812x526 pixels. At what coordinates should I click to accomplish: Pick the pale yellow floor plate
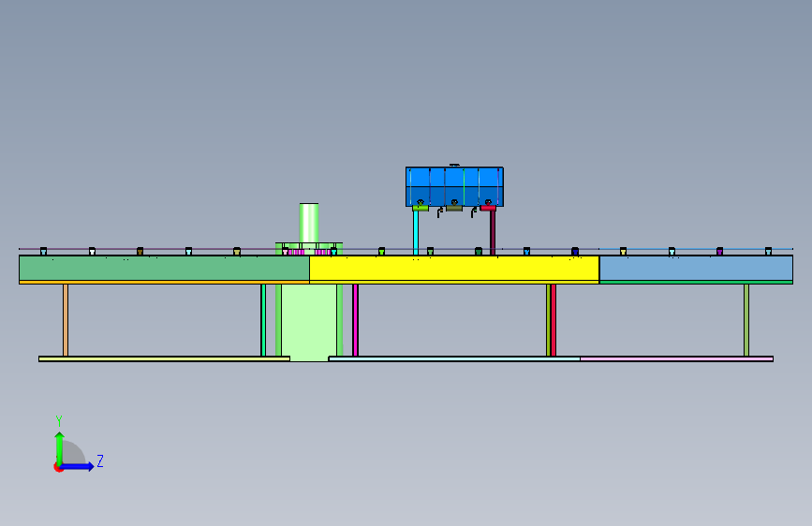164,358
